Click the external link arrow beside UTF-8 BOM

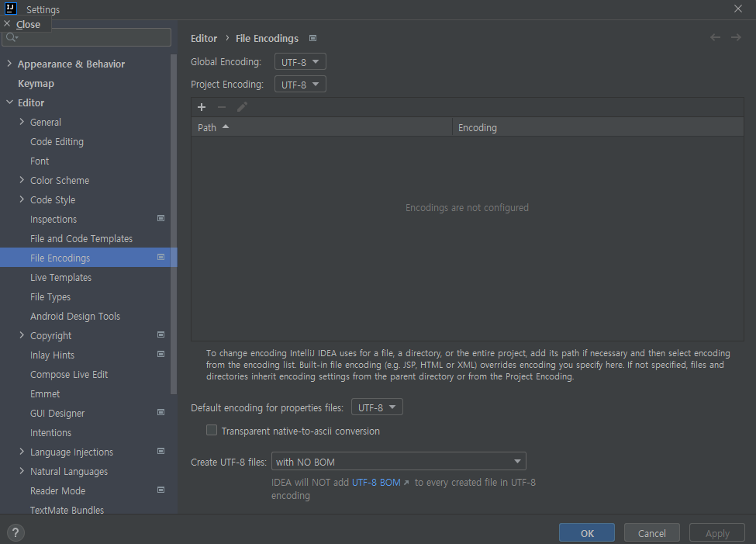[406, 483]
